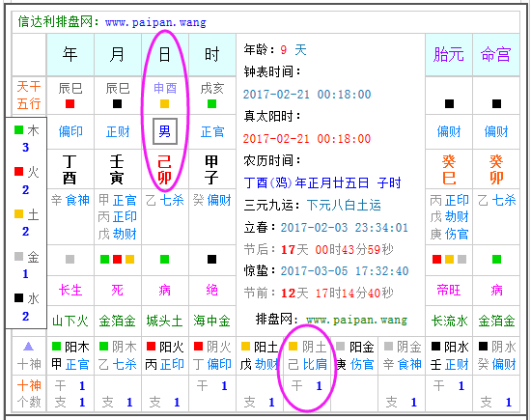Click the 山下火 nayin label

point(70,321)
